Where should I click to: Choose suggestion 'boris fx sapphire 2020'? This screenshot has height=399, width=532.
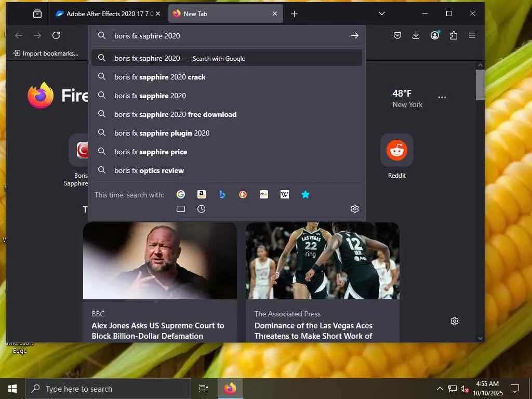pos(227,96)
